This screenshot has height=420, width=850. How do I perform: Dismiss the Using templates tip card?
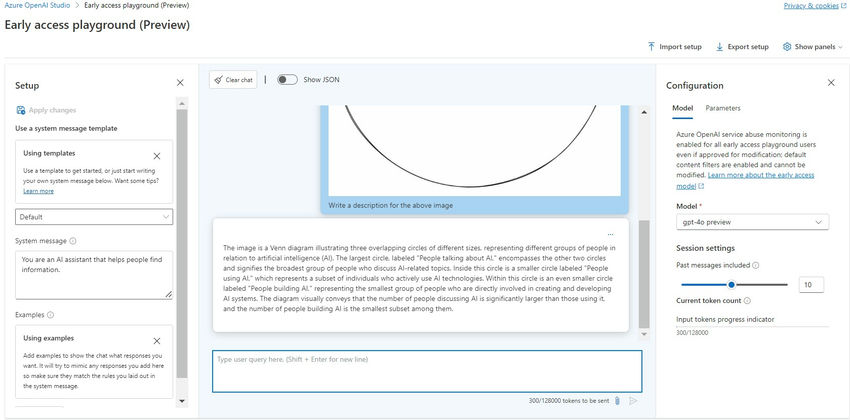coord(157,156)
